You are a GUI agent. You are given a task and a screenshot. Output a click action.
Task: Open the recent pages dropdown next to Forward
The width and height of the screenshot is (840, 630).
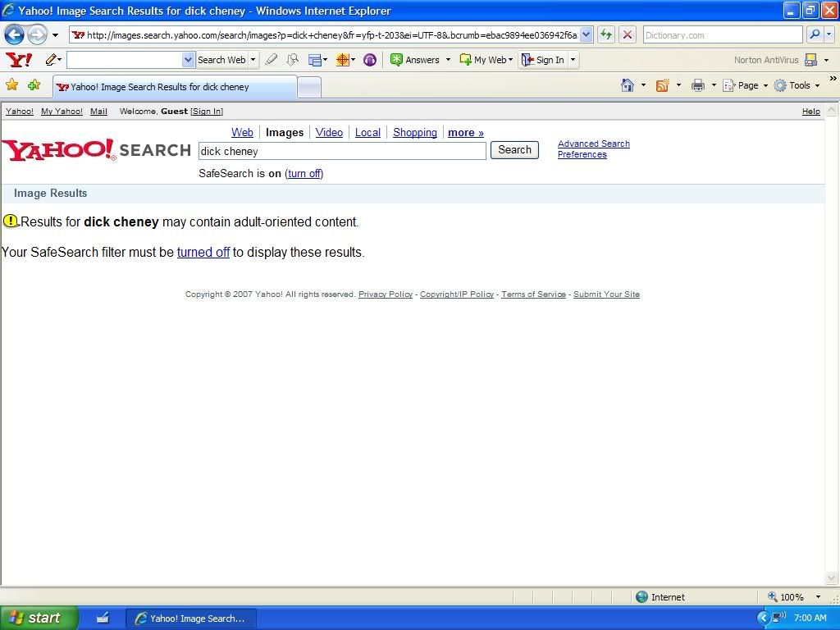55,35
